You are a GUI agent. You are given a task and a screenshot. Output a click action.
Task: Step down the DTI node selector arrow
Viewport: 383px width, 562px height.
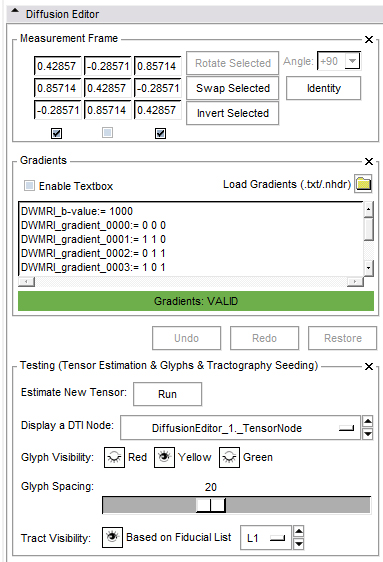368,434
